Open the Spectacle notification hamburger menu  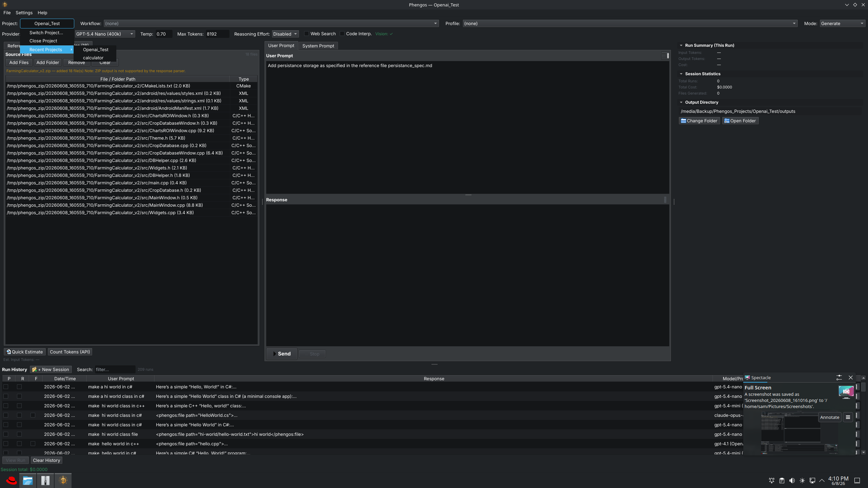pos(848,418)
